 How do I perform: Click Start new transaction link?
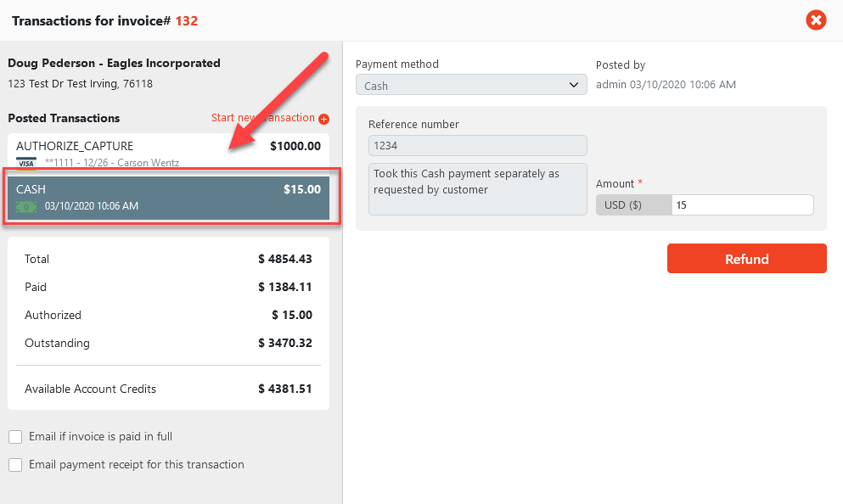click(x=262, y=118)
